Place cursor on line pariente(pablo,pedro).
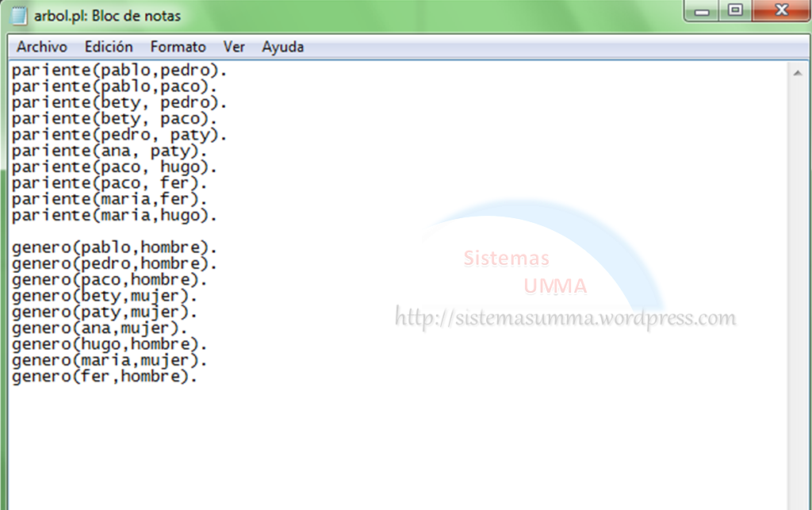Screen dimensions: 812x510 tap(119, 71)
